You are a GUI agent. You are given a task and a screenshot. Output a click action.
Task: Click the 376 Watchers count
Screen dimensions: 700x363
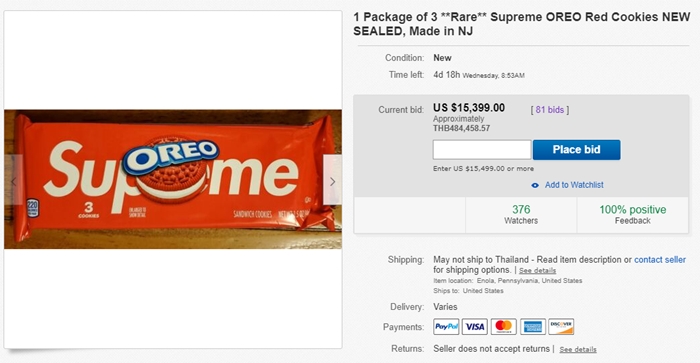pos(521,214)
